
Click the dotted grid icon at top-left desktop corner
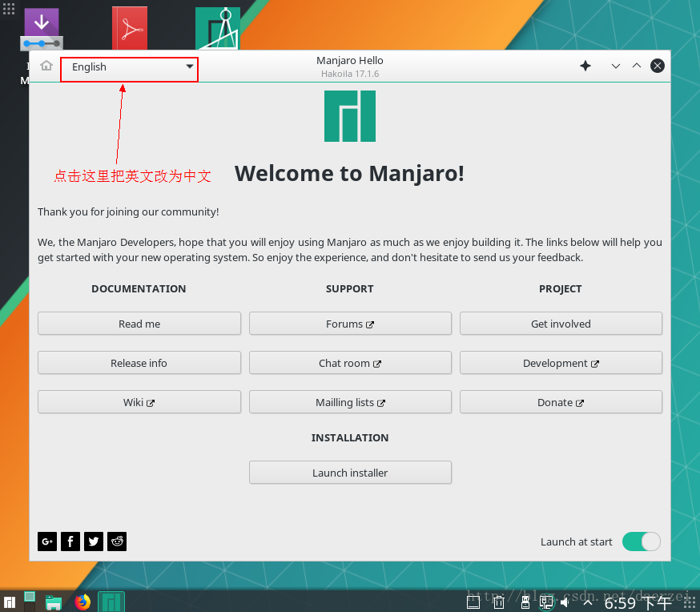coord(9,9)
